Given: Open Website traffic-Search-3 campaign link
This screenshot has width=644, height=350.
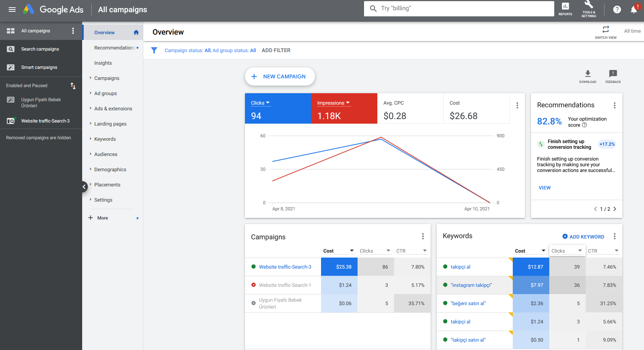Looking at the screenshot, I should pos(285,267).
